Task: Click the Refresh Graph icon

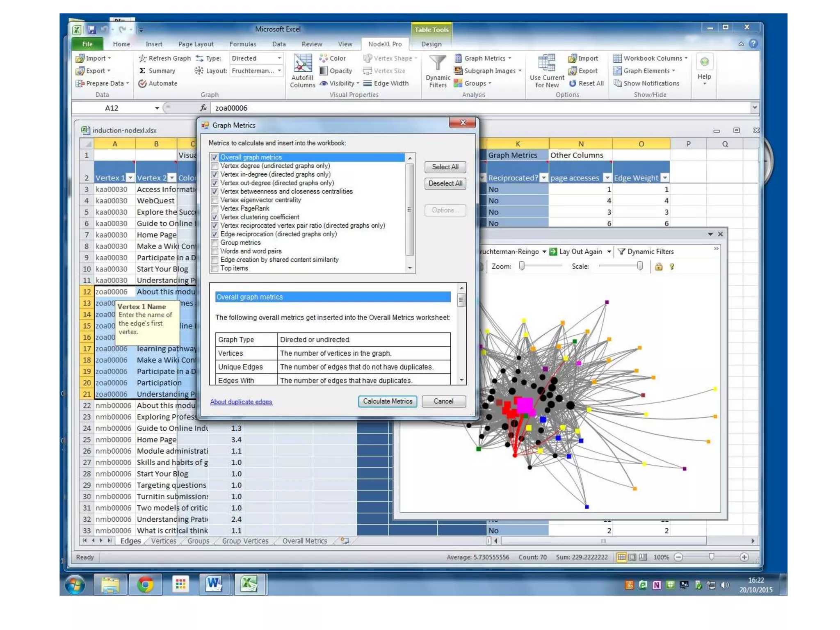Action: pos(142,59)
